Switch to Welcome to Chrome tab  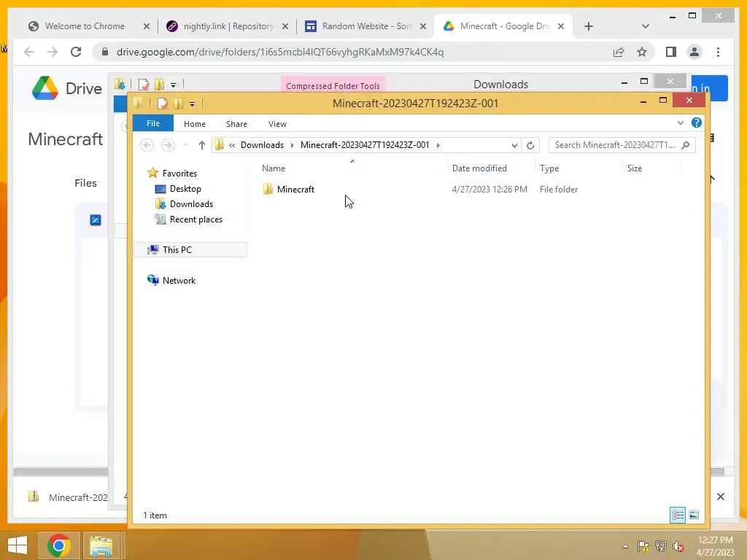click(85, 26)
